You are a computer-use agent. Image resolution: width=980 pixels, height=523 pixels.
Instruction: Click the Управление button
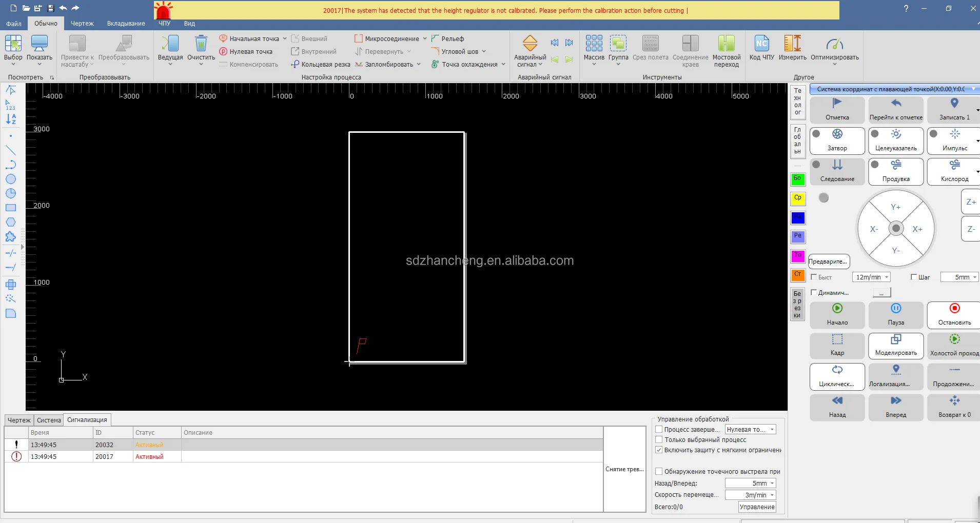point(757,507)
